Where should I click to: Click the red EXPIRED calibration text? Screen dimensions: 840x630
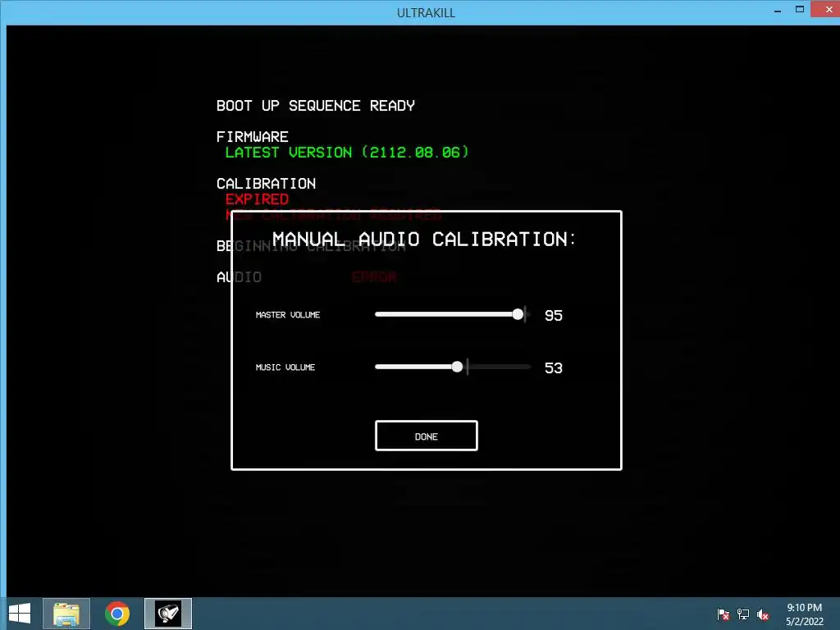coord(257,199)
